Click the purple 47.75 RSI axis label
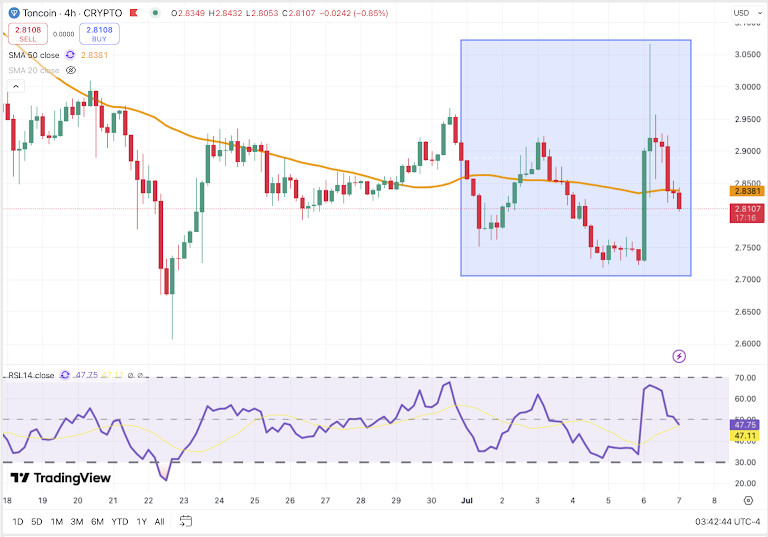Viewport: 768px width, 537px height. [x=745, y=425]
